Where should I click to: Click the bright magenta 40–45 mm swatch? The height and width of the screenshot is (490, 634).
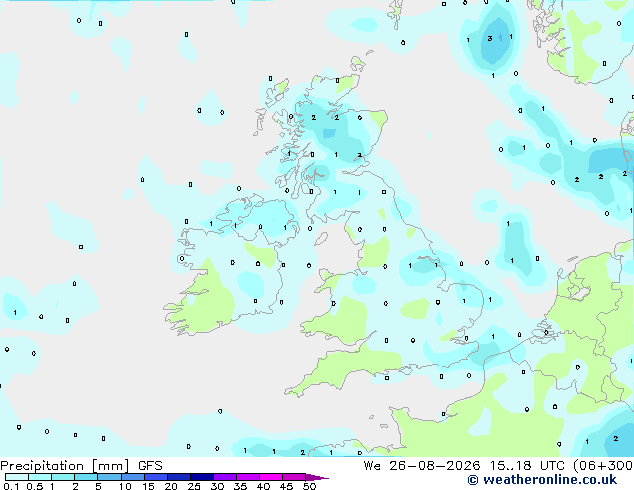click(x=271, y=477)
